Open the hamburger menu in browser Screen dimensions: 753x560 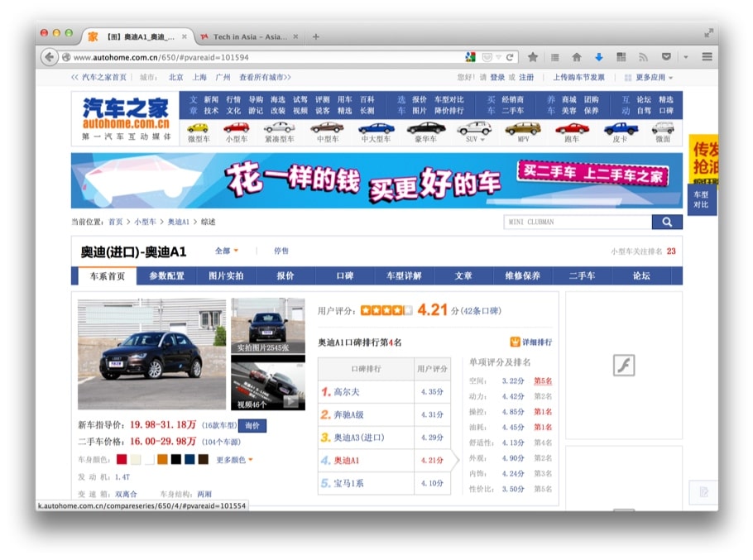click(x=707, y=56)
